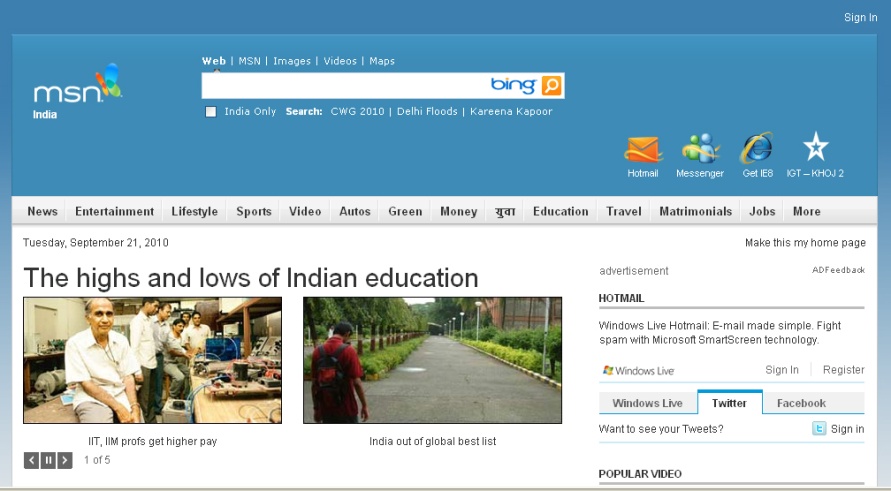Click the Windows Live flag logo
This screenshot has height=491, width=891.
point(608,371)
